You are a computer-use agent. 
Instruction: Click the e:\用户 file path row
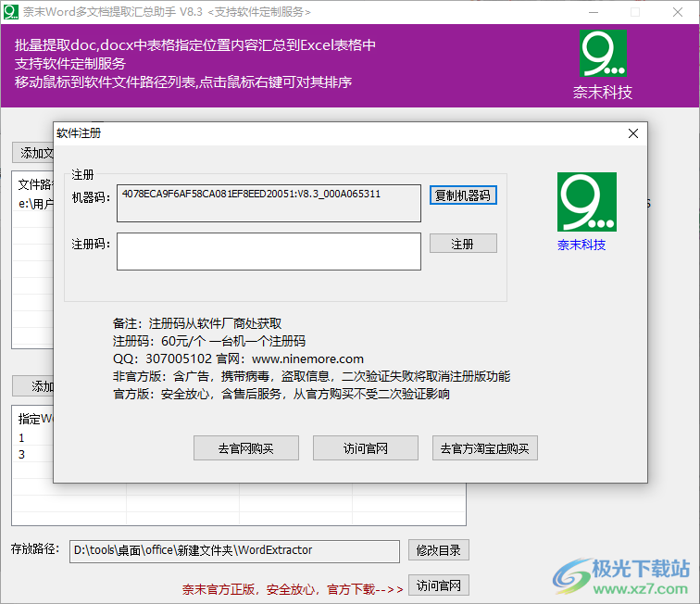(x=36, y=204)
